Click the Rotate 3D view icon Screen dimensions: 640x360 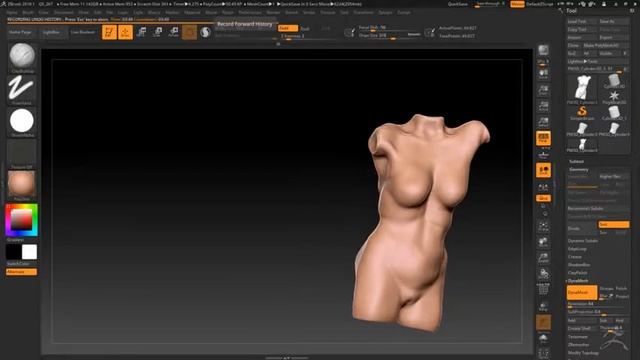click(x=543, y=274)
